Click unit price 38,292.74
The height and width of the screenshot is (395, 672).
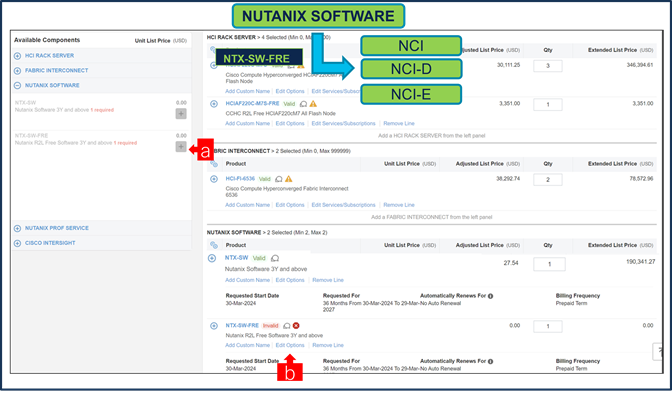point(508,179)
